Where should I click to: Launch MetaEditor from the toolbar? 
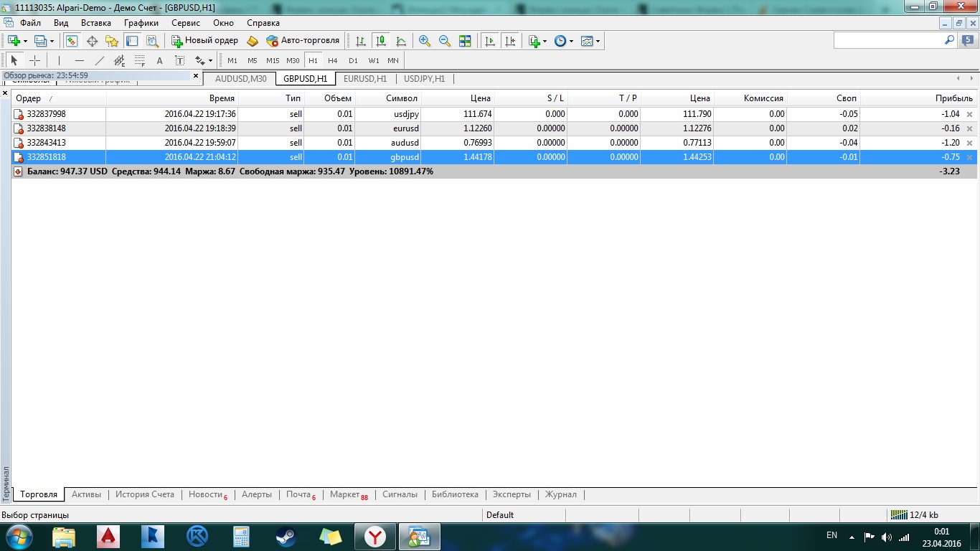(x=252, y=41)
